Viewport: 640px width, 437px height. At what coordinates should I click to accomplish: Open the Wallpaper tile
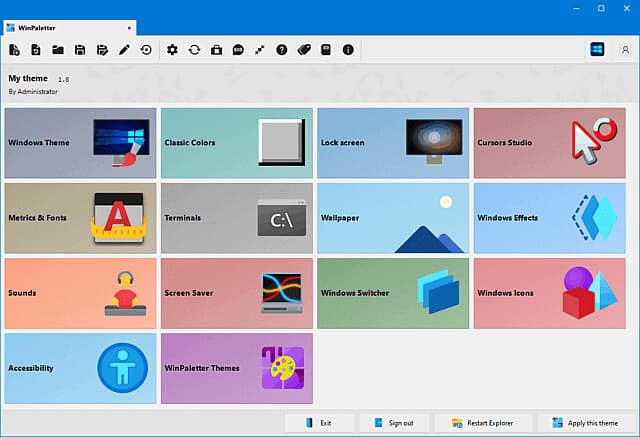pos(393,218)
